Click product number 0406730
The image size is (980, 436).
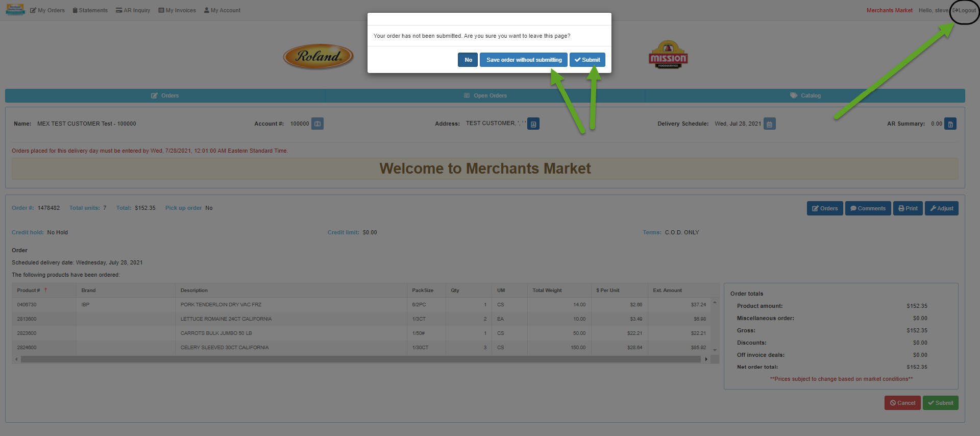point(27,305)
